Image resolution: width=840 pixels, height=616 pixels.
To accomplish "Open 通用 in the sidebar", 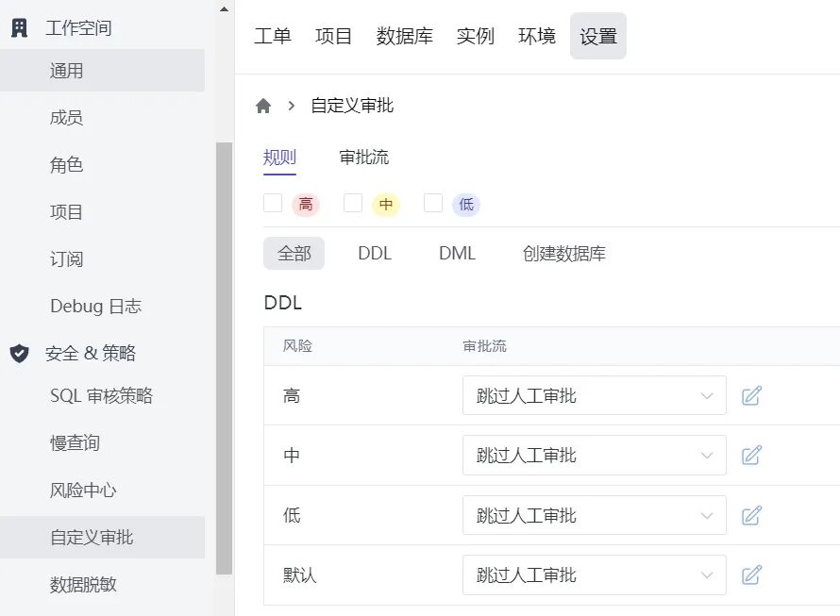I will pyautogui.click(x=102, y=71).
